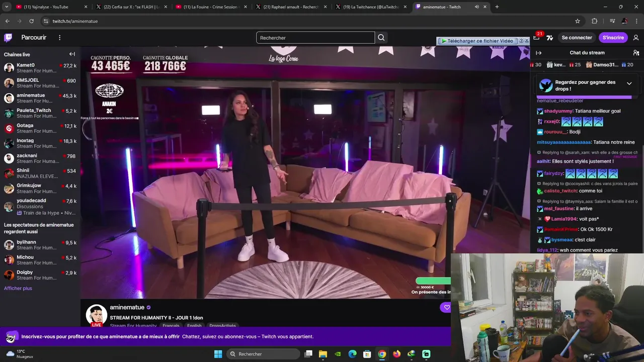The height and width of the screenshot is (362, 644).
Task: Open the chat community users icon
Action: pyautogui.click(x=636, y=53)
